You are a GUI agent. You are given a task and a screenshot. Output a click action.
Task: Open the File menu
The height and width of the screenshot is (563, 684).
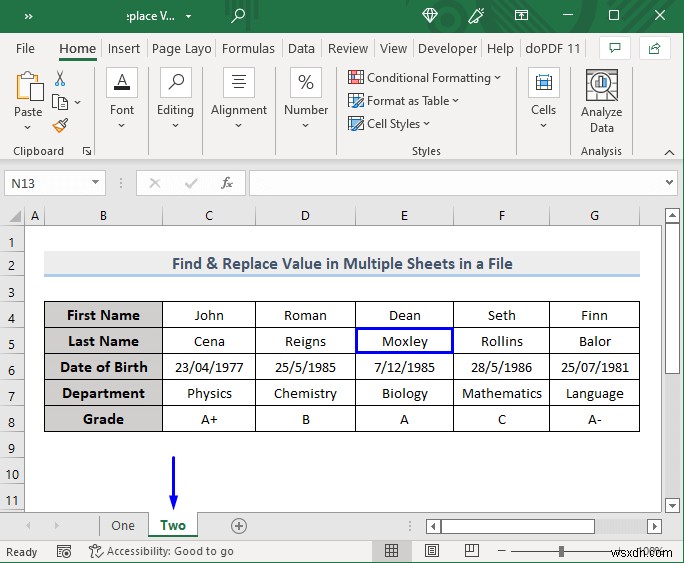pyautogui.click(x=25, y=48)
